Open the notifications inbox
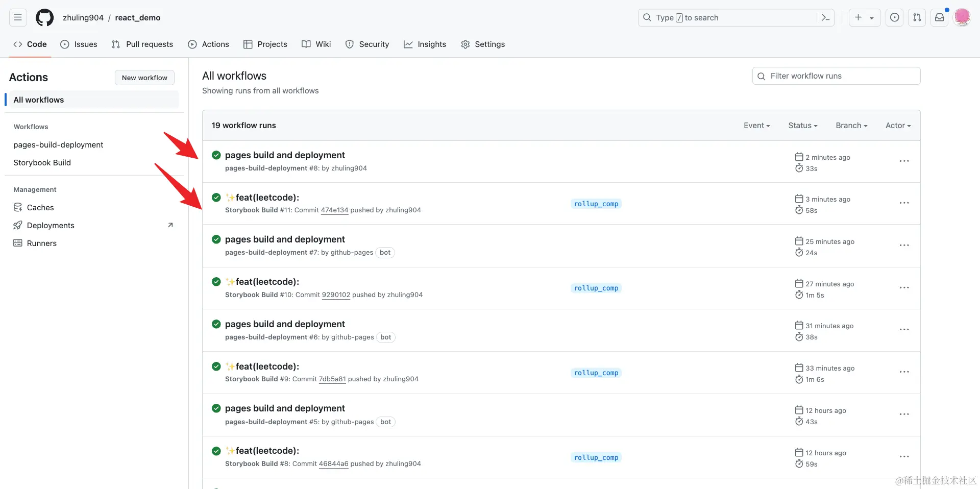 tap(939, 18)
